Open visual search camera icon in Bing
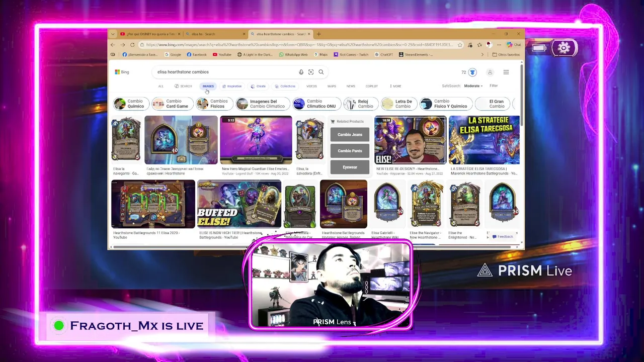The width and height of the screenshot is (644, 362). pos(311,72)
